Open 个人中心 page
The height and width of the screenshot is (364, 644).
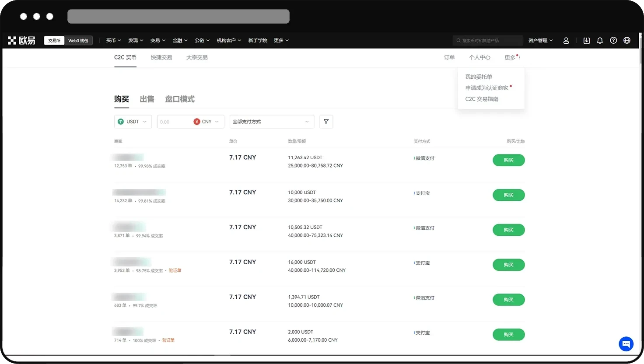point(479,57)
